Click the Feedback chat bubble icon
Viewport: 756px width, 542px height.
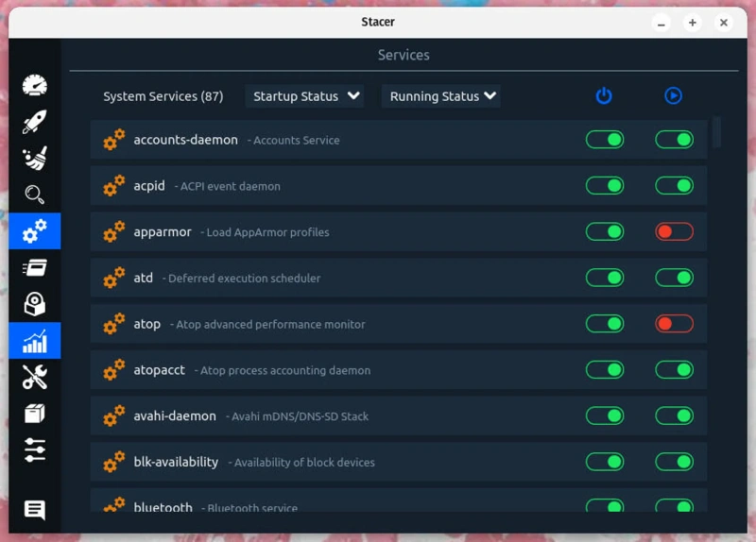[x=35, y=511]
